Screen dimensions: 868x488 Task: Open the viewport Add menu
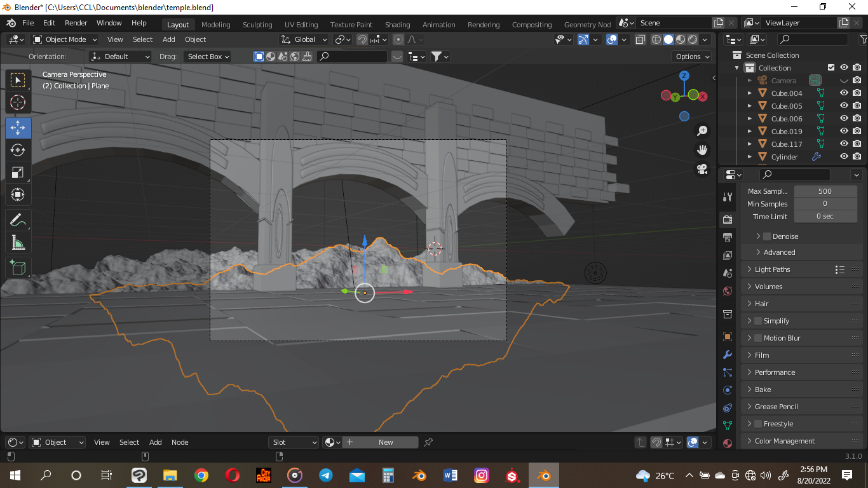tap(168, 39)
